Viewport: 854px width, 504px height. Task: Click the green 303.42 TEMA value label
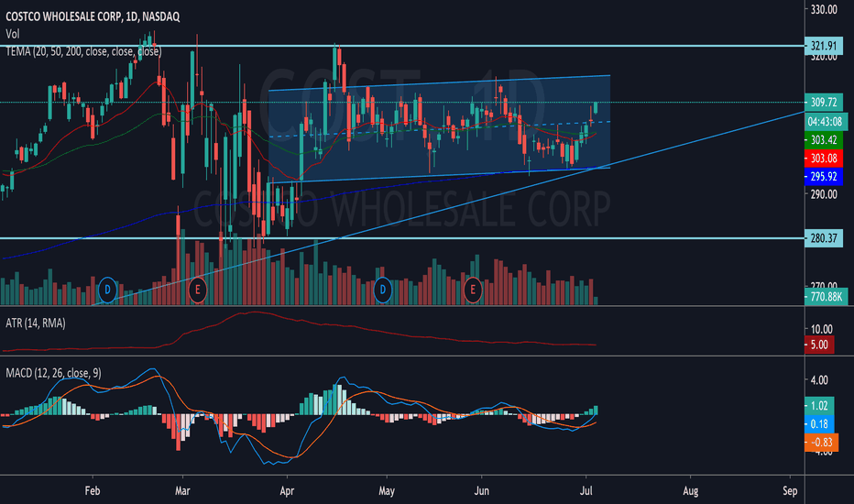tap(823, 139)
